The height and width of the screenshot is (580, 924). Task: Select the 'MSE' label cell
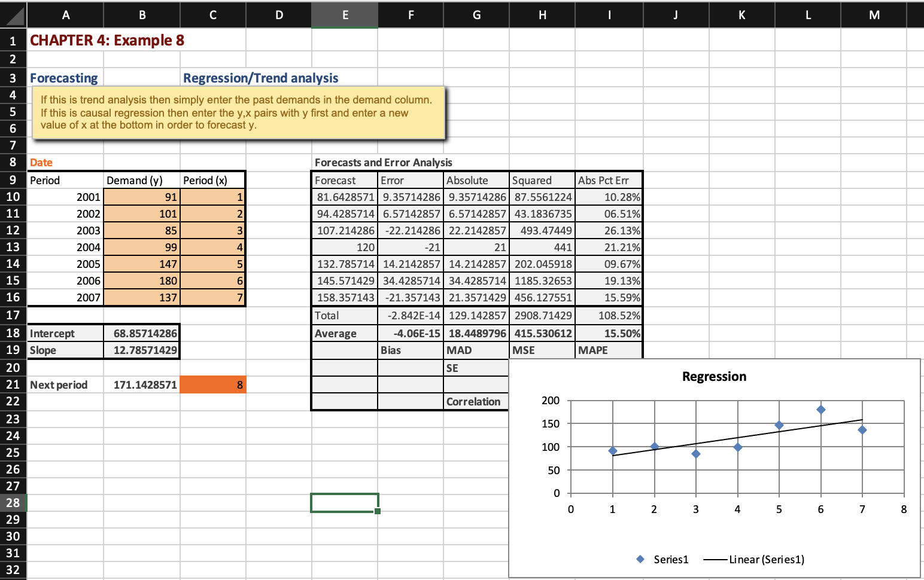point(542,350)
